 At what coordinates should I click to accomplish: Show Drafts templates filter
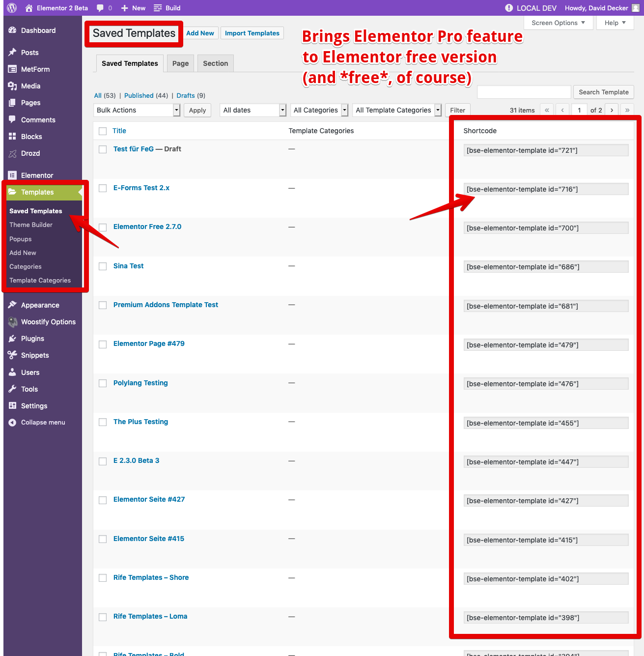click(x=186, y=95)
